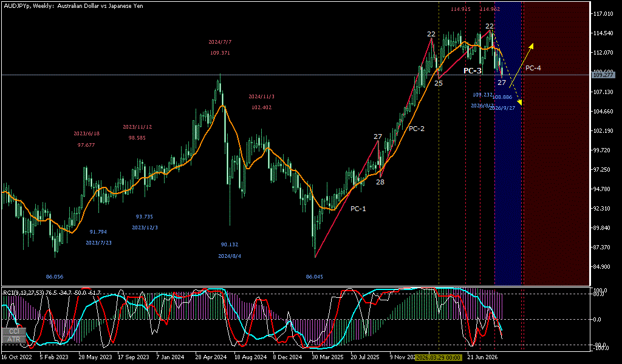Click the 90.132 low price label
Viewport: 622px width, 364px height.
pyautogui.click(x=230, y=244)
